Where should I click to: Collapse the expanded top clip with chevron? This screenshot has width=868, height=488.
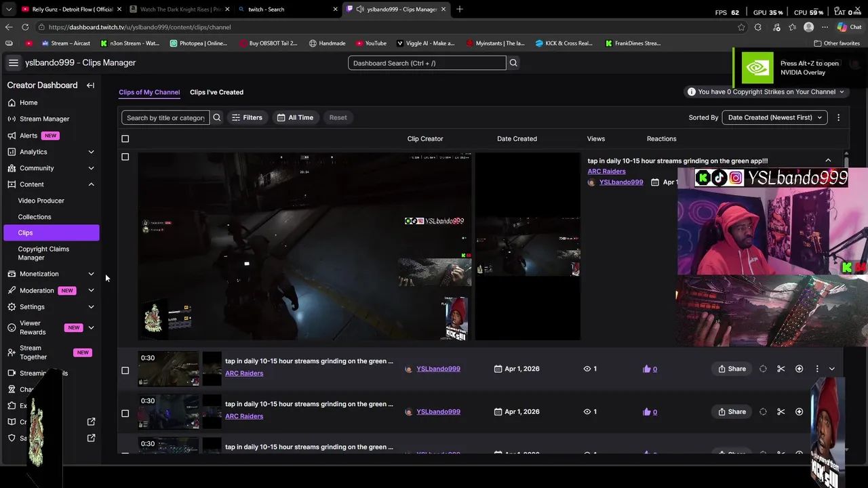pyautogui.click(x=828, y=161)
